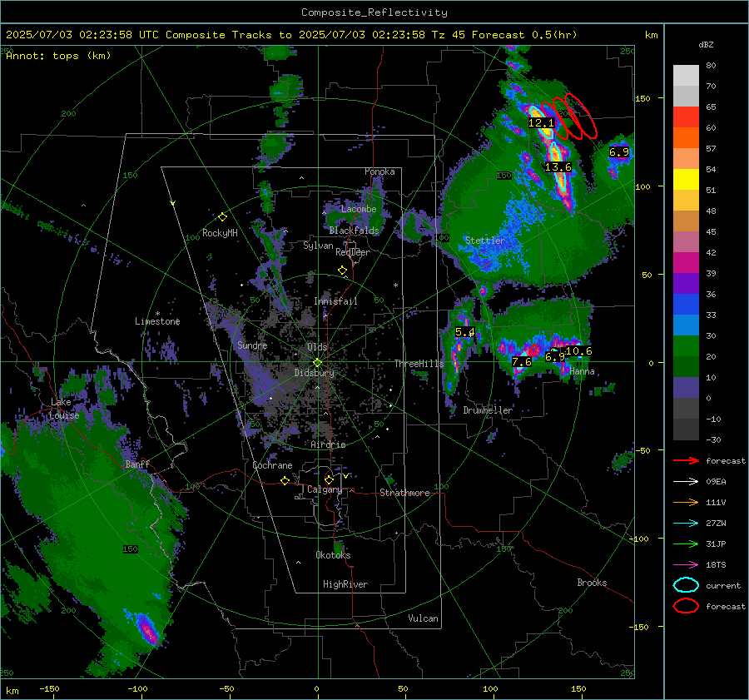Click the 5.4 storm top label
This screenshot has width=749, height=700.
[464, 331]
